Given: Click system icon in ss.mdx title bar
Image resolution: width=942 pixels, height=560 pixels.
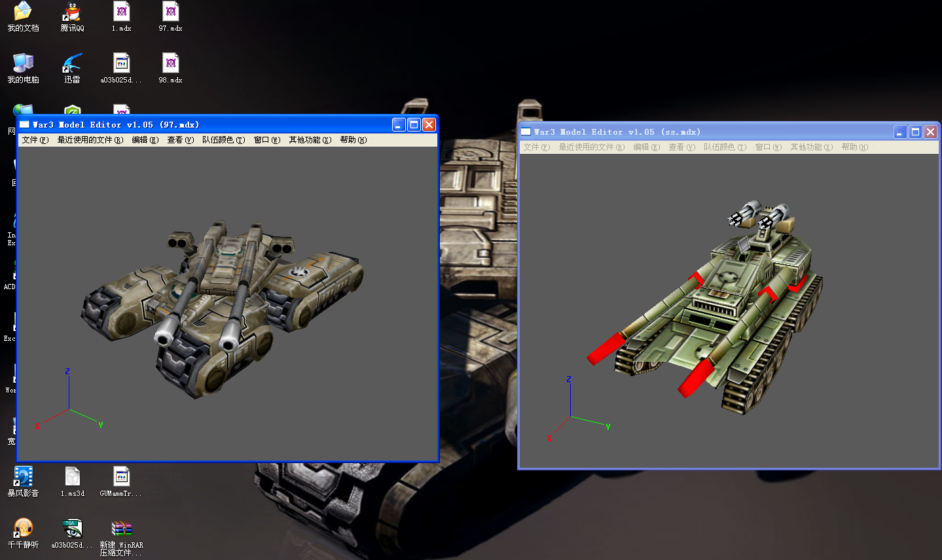Looking at the screenshot, I should click(x=526, y=131).
